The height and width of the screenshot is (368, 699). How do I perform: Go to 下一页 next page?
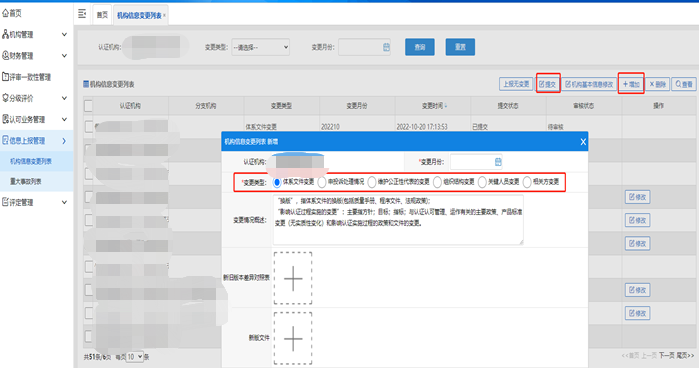tap(667, 356)
